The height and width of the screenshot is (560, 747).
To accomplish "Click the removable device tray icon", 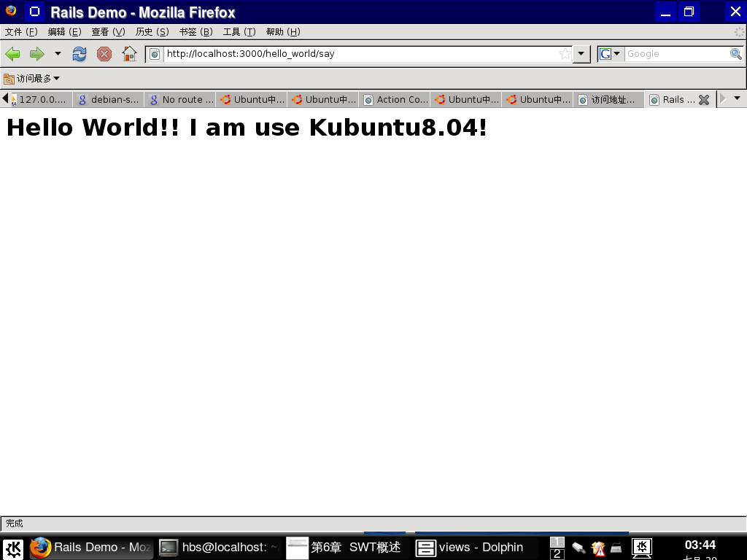I will [578, 548].
